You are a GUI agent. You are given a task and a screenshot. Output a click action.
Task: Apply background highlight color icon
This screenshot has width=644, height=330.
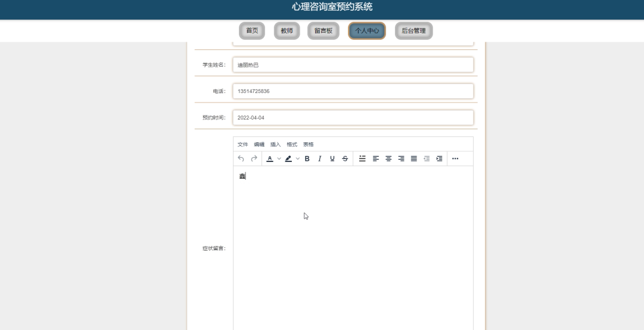(x=288, y=158)
